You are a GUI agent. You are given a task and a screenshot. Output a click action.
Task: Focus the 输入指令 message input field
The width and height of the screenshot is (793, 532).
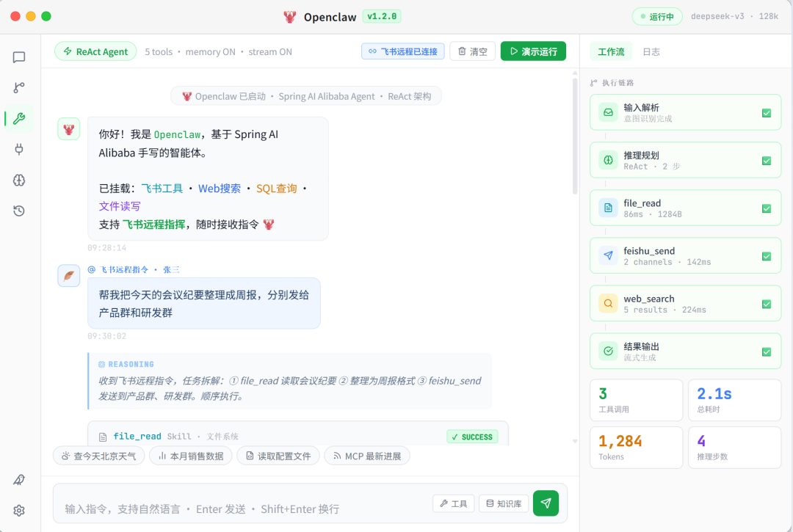click(243, 509)
